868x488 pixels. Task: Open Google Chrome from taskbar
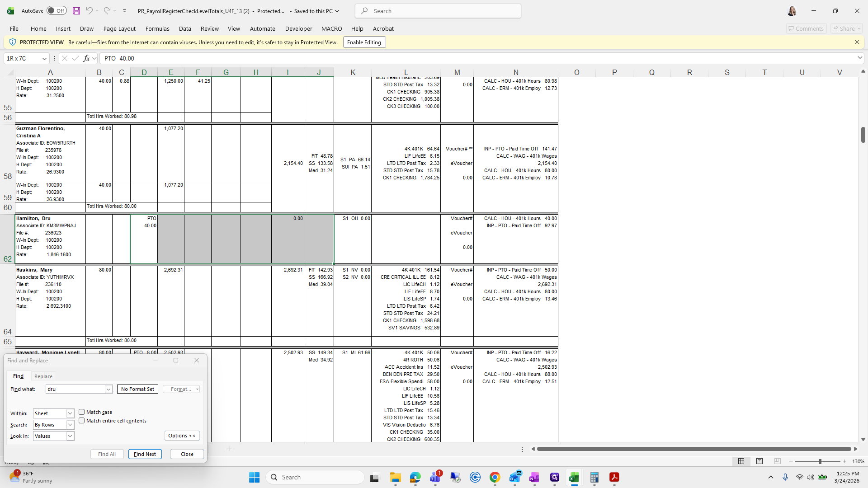point(495,477)
